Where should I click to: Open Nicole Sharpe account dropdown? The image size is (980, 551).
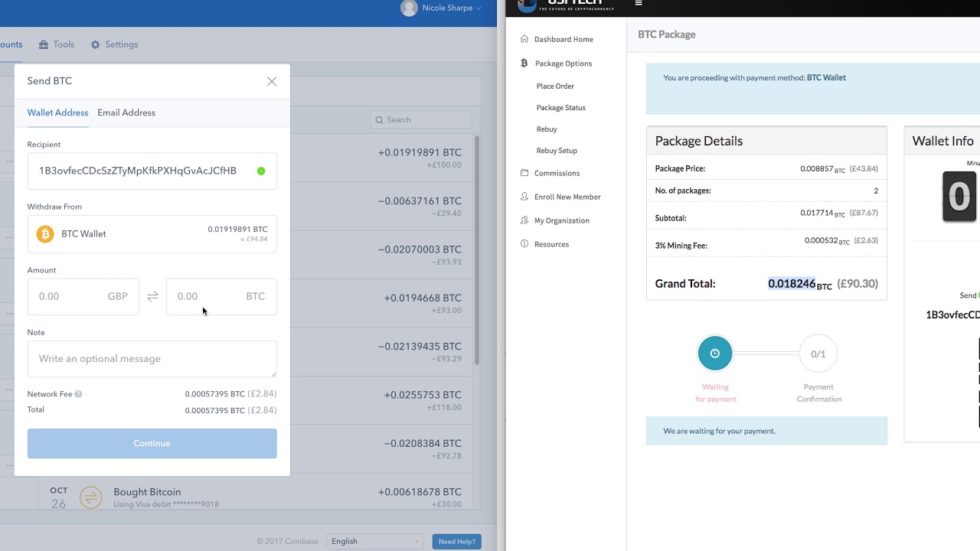coord(442,8)
